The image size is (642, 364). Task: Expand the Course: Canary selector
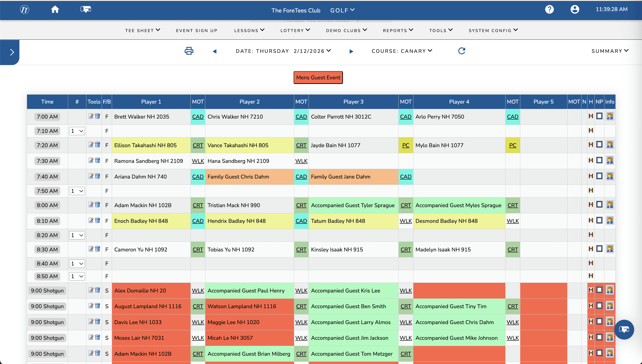coord(402,51)
